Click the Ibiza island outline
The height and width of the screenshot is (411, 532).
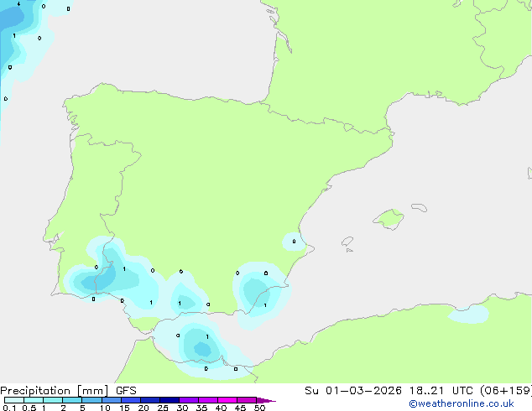point(347,242)
